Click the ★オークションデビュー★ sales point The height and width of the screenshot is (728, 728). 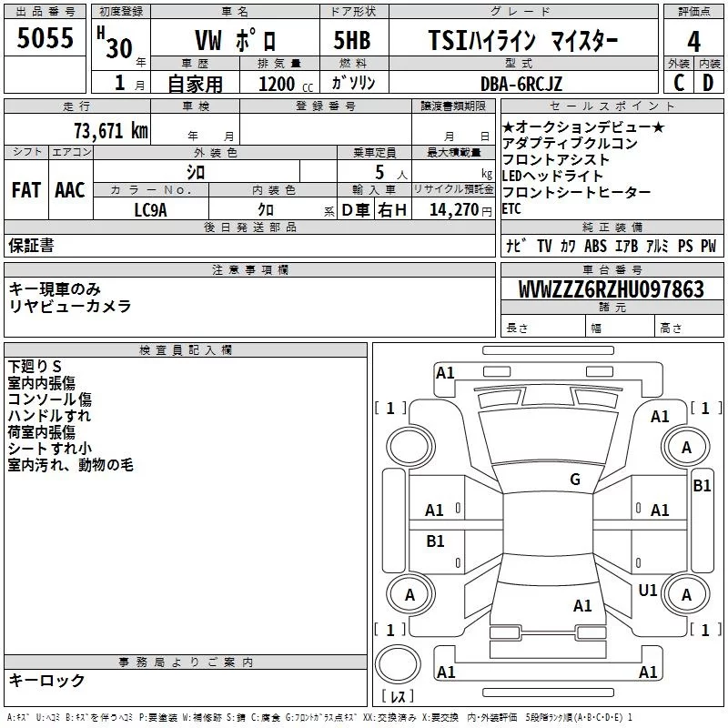583,126
